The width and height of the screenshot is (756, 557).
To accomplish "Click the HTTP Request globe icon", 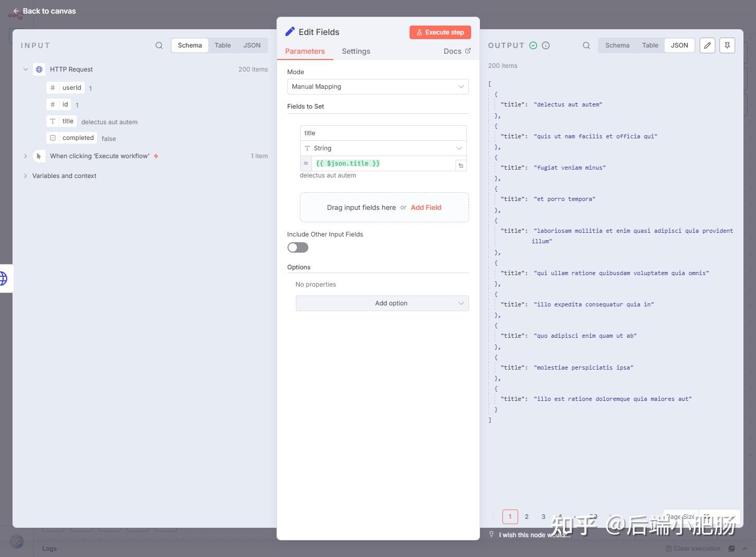I will (x=39, y=69).
